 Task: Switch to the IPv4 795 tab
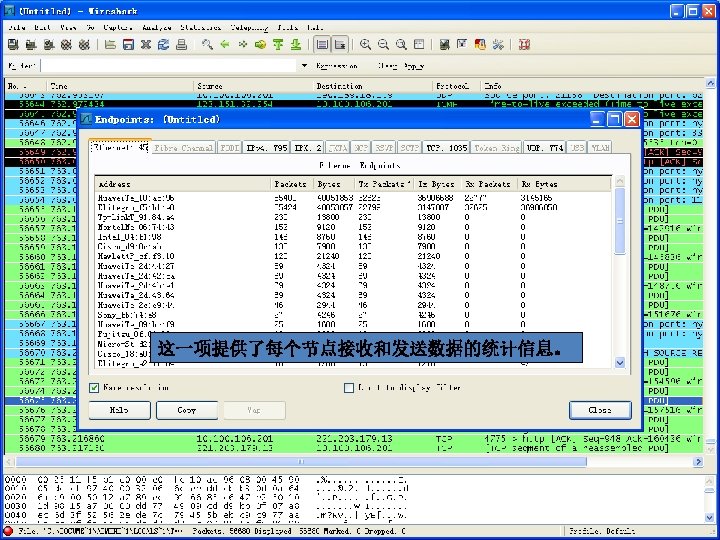point(267,148)
